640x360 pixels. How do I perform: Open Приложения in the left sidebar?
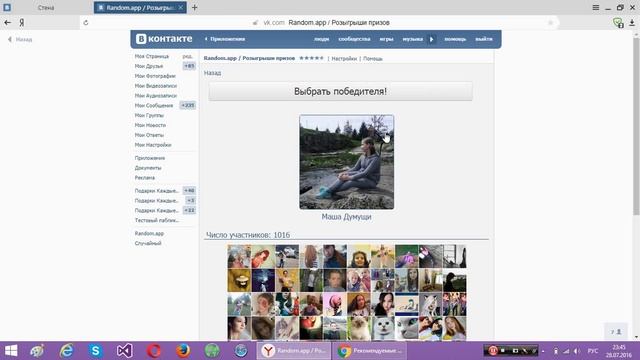150,158
